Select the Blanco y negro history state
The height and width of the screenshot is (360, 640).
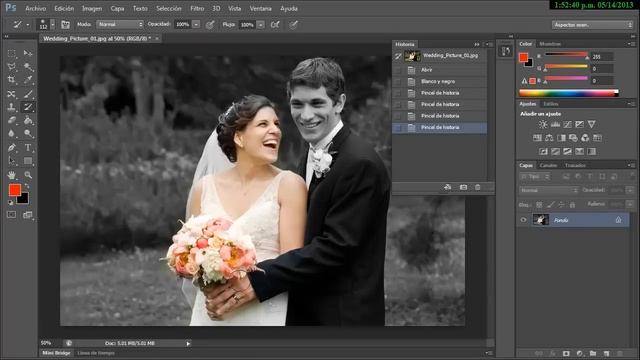click(440, 82)
